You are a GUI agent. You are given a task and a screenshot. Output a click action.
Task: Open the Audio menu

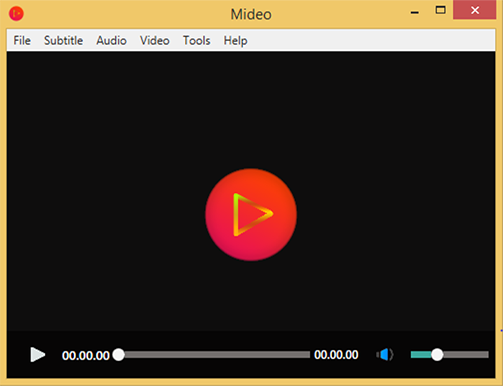[x=111, y=41]
